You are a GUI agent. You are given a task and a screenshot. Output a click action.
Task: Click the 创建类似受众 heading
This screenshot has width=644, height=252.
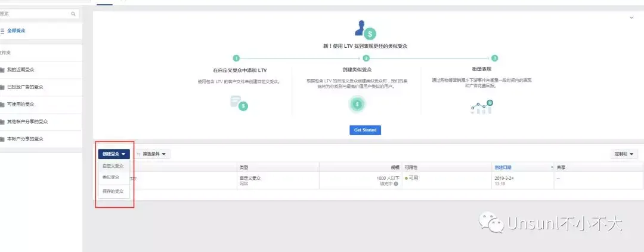357,70
